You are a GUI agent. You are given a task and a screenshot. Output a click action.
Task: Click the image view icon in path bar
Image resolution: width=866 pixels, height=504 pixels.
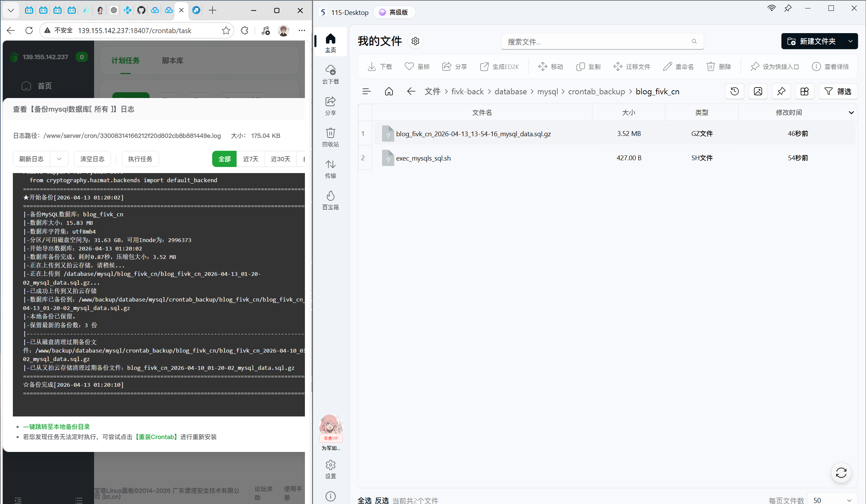[758, 91]
